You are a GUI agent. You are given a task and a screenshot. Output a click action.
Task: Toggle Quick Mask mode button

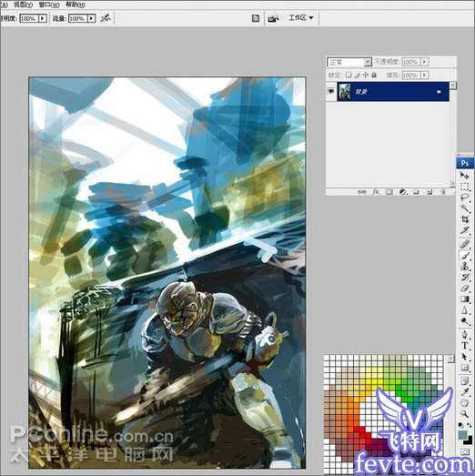pos(465,451)
